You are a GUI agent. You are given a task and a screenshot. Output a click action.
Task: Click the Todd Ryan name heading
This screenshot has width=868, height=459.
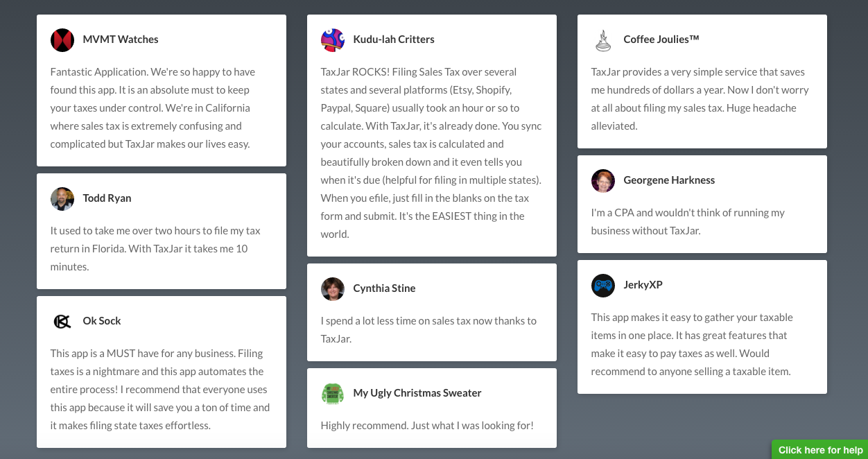107,198
